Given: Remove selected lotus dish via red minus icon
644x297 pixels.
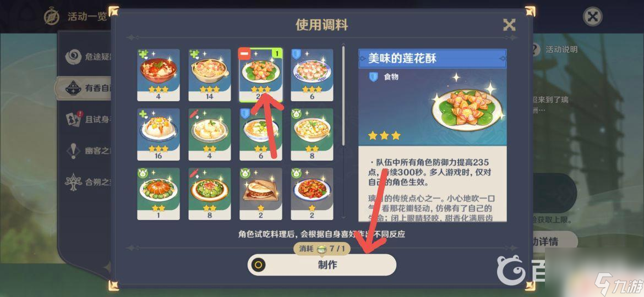Looking at the screenshot, I should [x=244, y=54].
